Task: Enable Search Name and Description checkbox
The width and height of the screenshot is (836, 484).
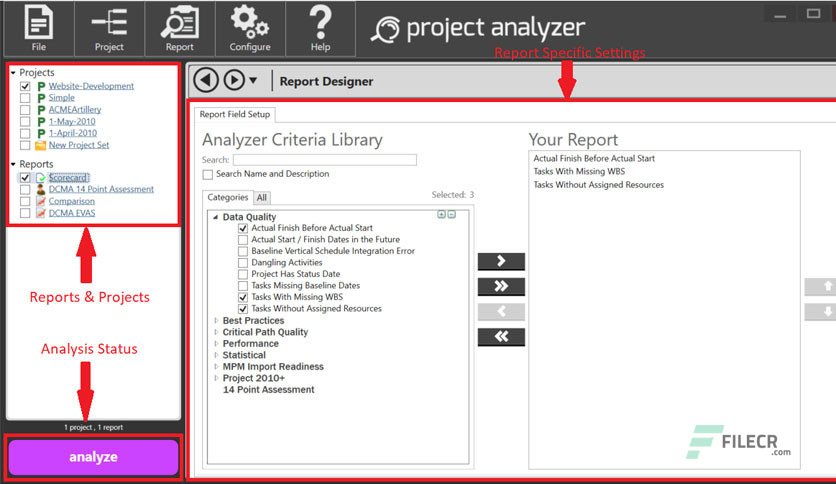Action: [208, 174]
